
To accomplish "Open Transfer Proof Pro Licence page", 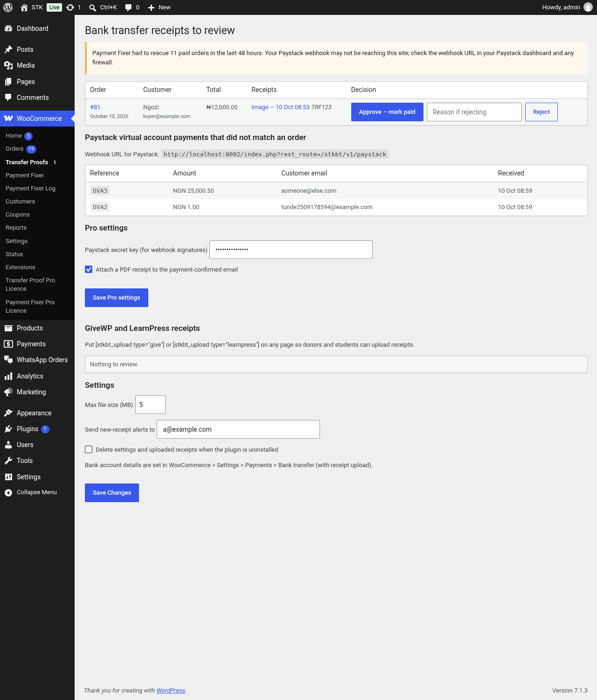I will tap(30, 285).
